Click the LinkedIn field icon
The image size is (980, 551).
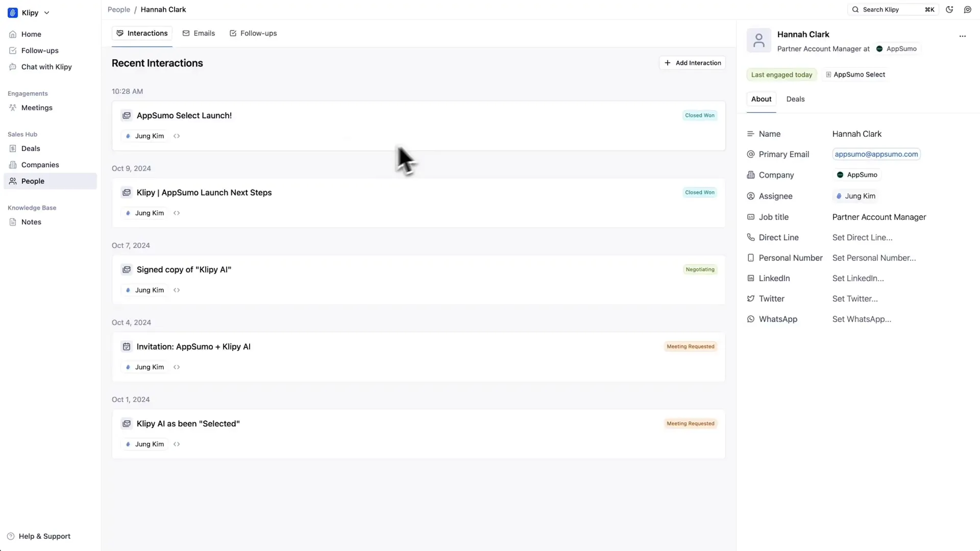(750, 278)
